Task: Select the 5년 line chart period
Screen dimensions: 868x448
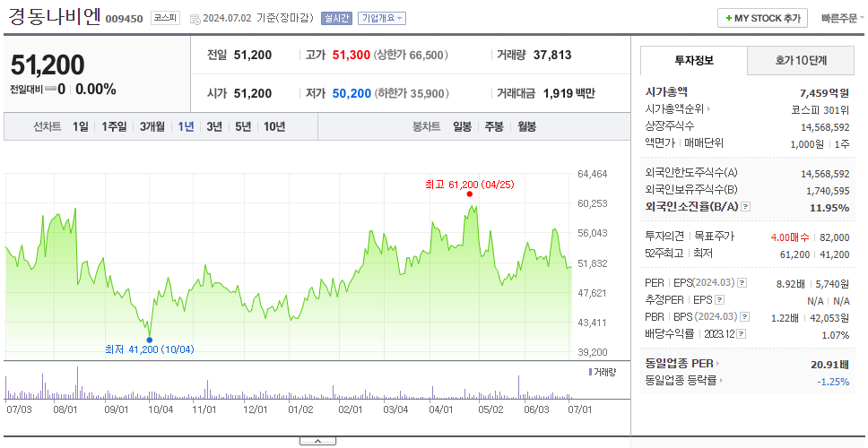Action: (243, 126)
